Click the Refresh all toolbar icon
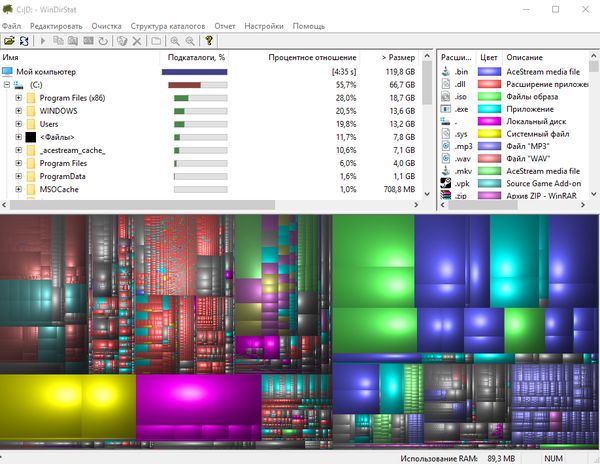 coord(23,41)
